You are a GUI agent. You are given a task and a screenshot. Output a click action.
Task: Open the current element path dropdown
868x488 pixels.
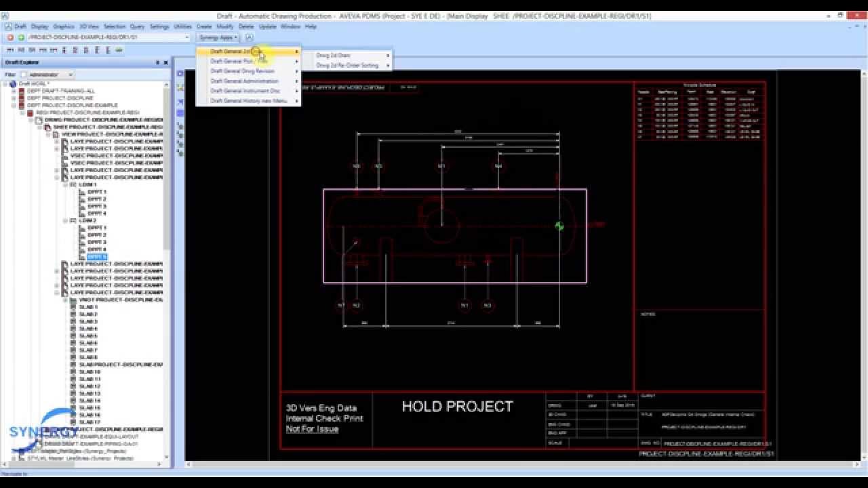(187, 37)
